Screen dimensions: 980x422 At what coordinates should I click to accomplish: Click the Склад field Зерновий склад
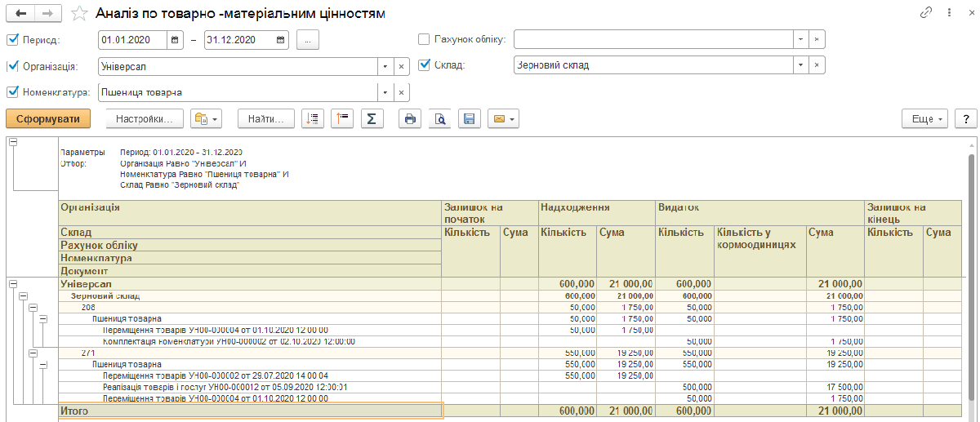[x=653, y=65]
